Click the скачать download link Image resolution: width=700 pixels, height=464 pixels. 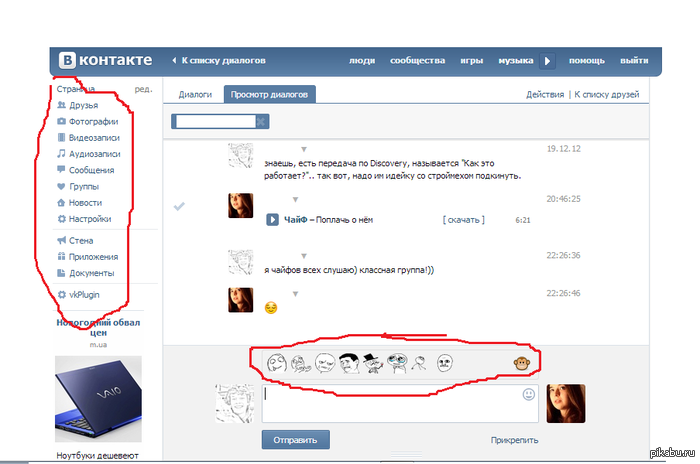(463, 219)
